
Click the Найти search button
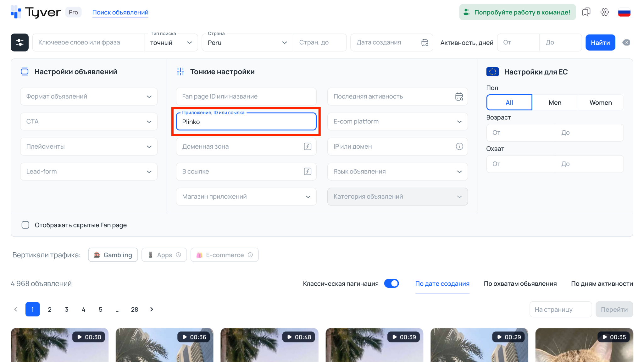(600, 42)
